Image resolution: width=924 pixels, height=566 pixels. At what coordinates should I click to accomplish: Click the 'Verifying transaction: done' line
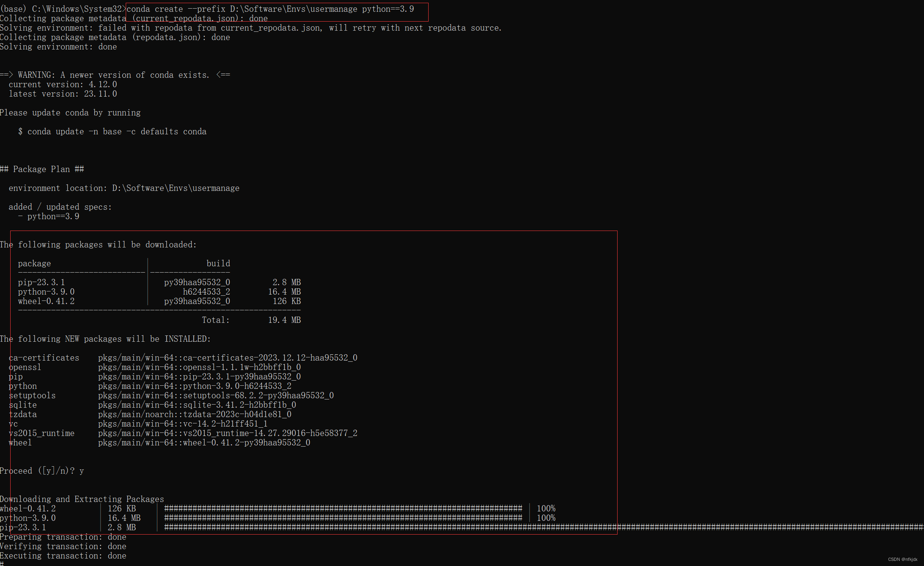tap(63, 546)
